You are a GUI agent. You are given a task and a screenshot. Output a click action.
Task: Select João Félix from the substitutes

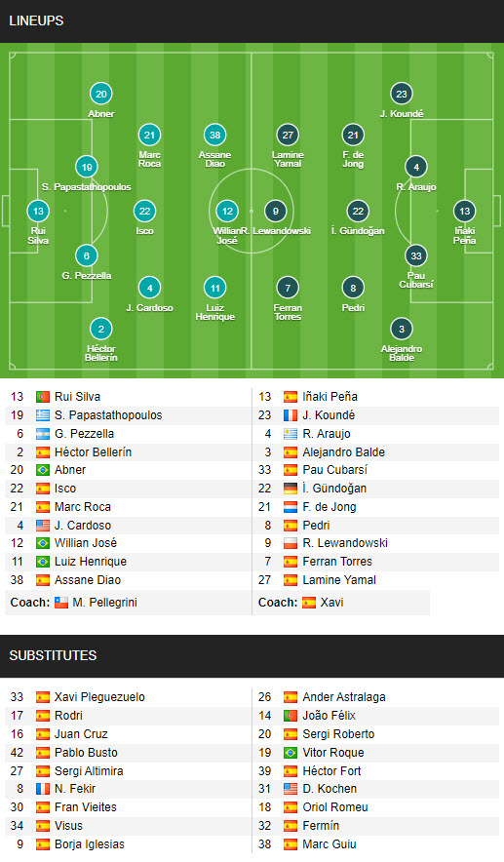[329, 716]
